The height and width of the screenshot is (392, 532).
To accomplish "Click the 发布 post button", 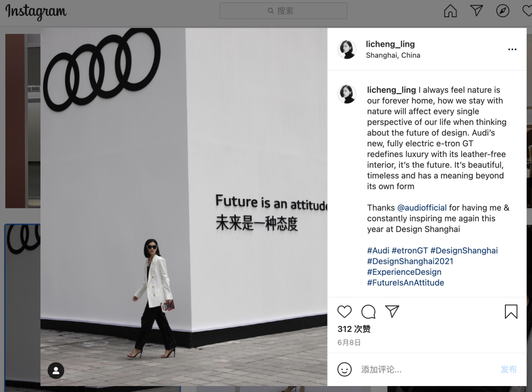I will point(508,369).
